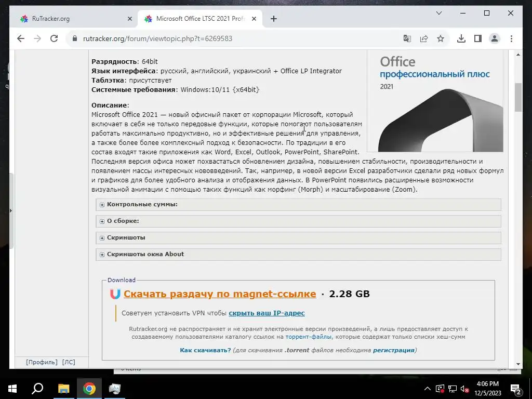Open the translate page icon

click(x=407, y=38)
